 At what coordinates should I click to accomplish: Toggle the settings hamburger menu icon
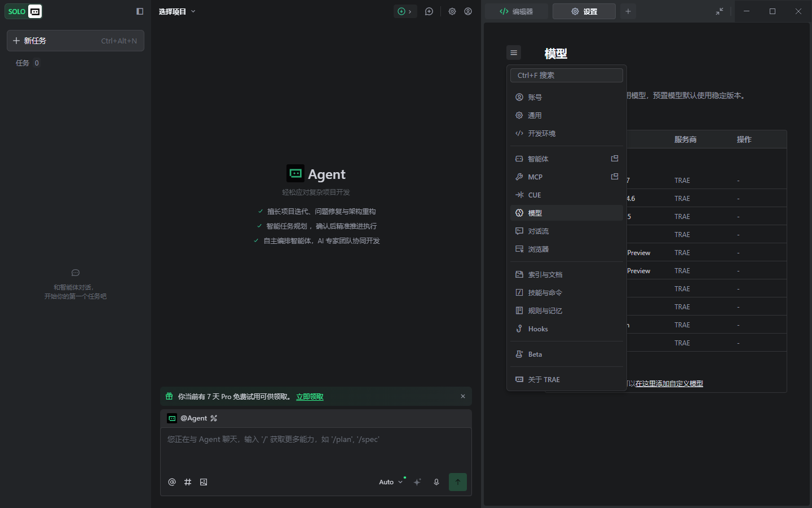tap(514, 52)
